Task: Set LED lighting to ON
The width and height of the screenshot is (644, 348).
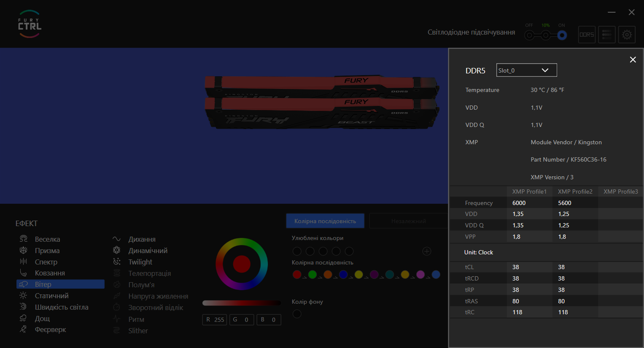Action: coord(562,35)
